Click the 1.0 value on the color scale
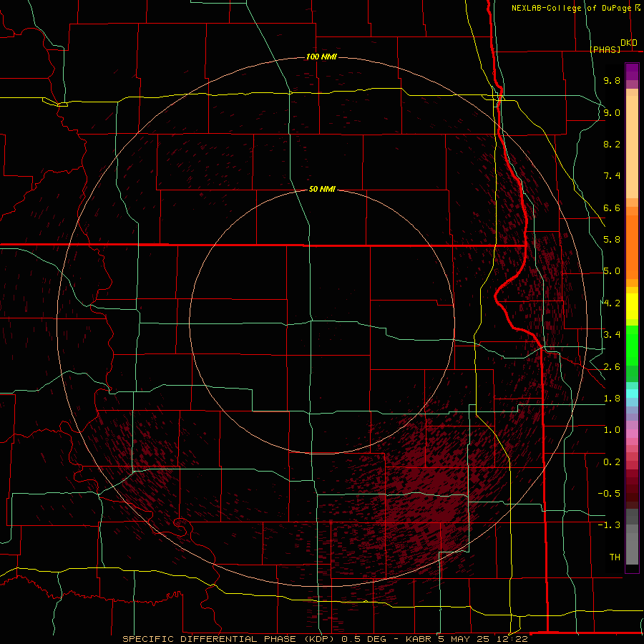This screenshot has height=644, width=644. pos(612,430)
